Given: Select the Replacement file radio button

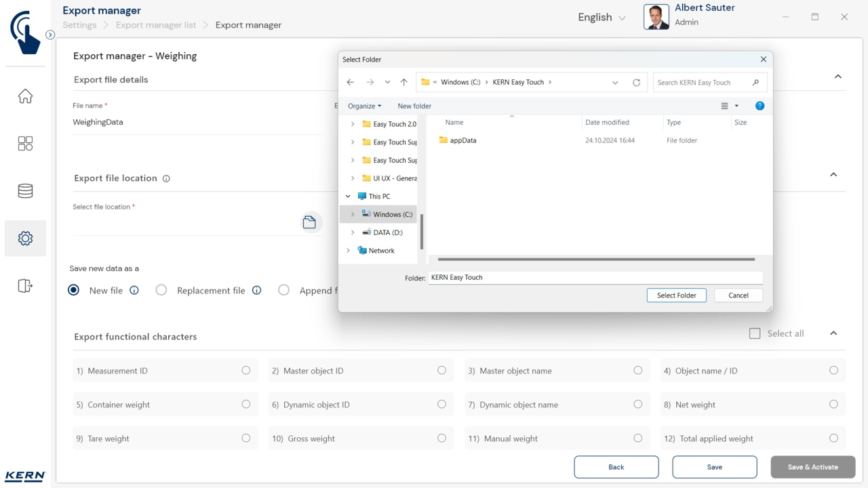Looking at the screenshot, I should pyautogui.click(x=161, y=290).
